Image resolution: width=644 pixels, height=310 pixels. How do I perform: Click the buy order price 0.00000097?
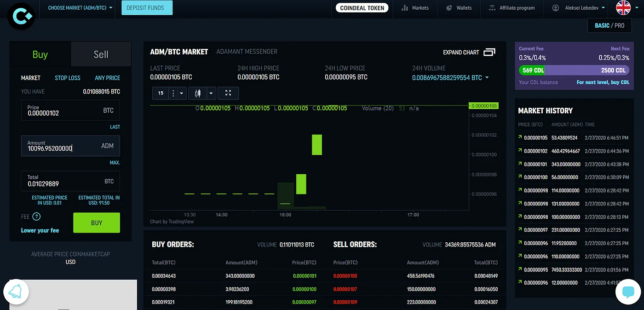[305, 302]
